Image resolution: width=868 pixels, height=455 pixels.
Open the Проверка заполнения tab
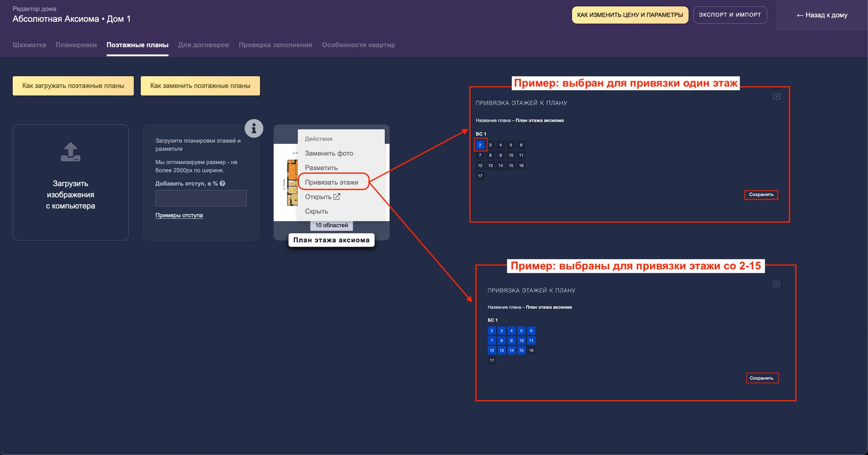coord(275,45)
